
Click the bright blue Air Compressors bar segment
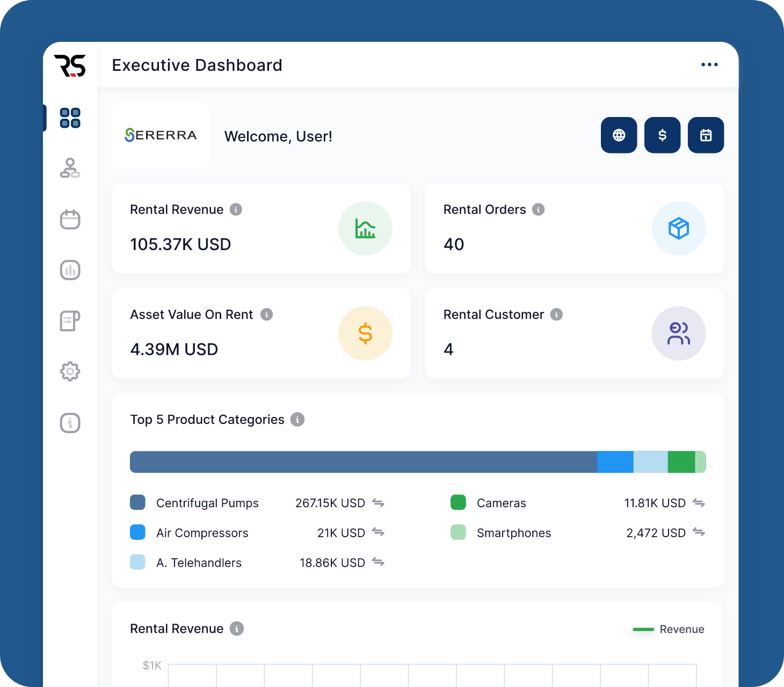pos(615,462)
